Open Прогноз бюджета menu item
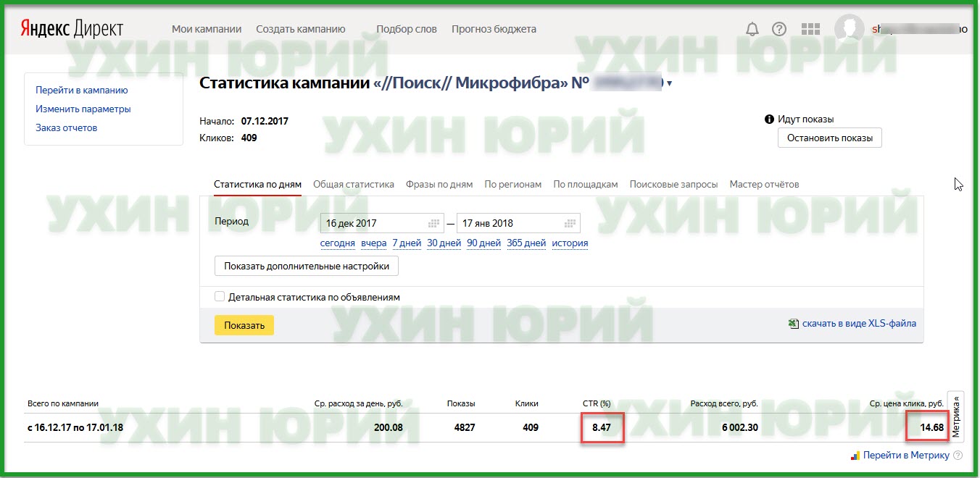This screenshot has width=980, height=478. (494, 30)
